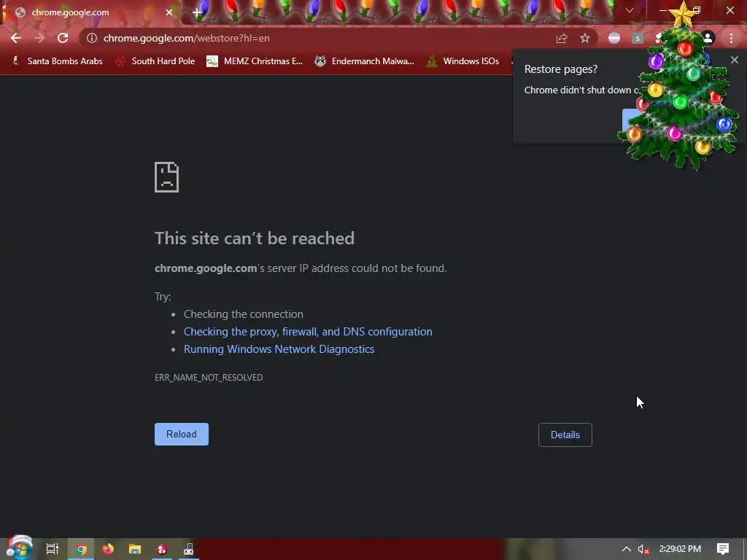Viewport: 747px width, 560px height.
Task: Click the muted volume tray icon
Action: [643, 549]
